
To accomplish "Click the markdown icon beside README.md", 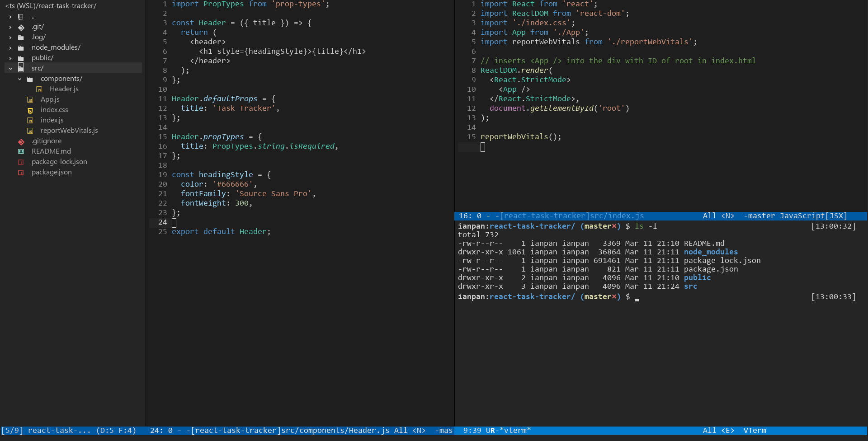I will point(21,152).
